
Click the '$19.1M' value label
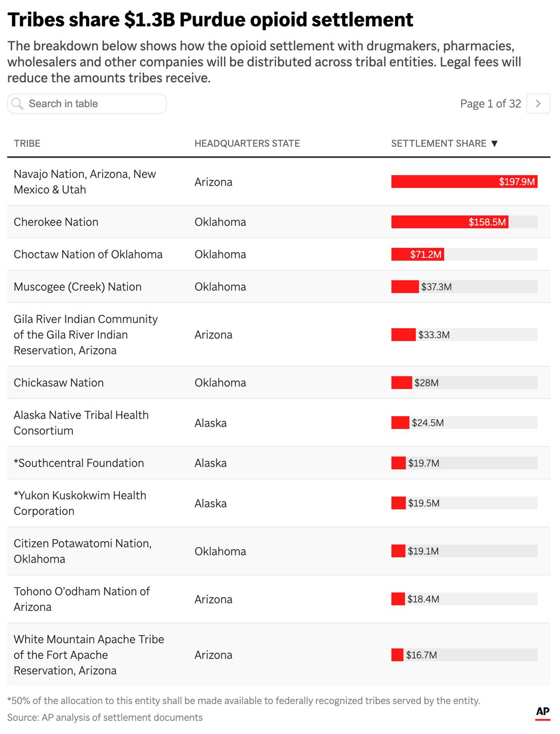click(x=423, y=551)
